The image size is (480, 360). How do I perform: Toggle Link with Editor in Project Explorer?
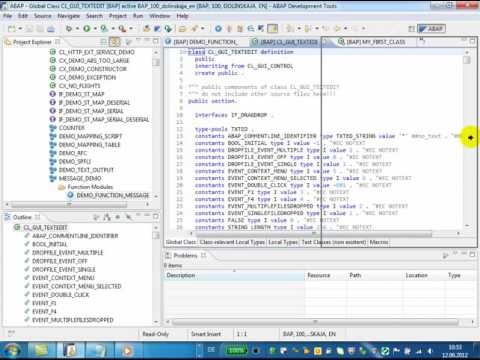pyautogui.click(x=115, y=42)
